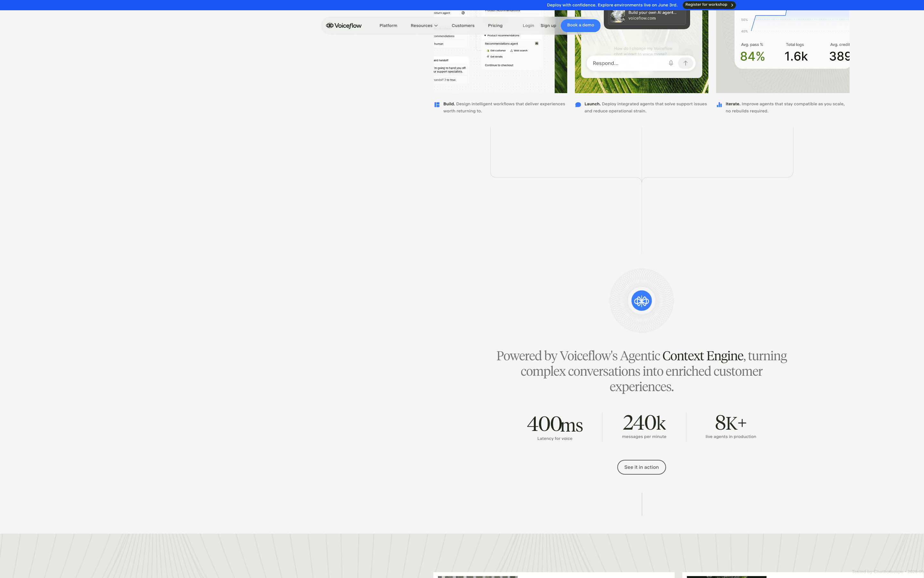Click the Recommendations agent node label

click(x=501, y=44)
